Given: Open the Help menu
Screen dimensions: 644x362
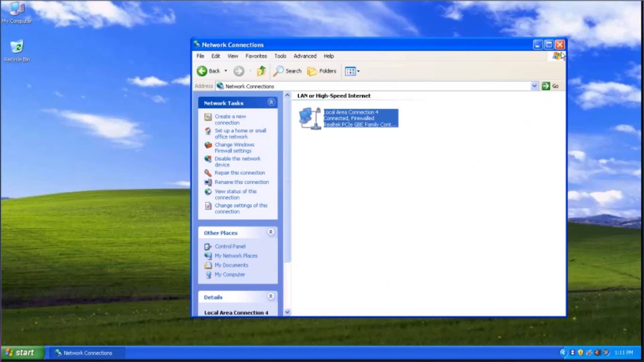Looking at the screenshot, I should coord(329,56).
